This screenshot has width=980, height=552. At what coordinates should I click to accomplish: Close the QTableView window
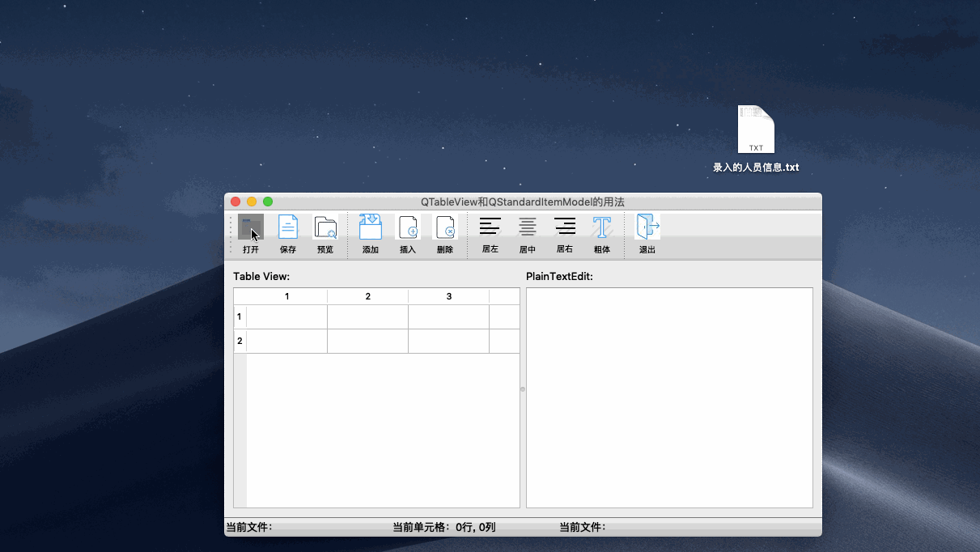click(235, 202)
